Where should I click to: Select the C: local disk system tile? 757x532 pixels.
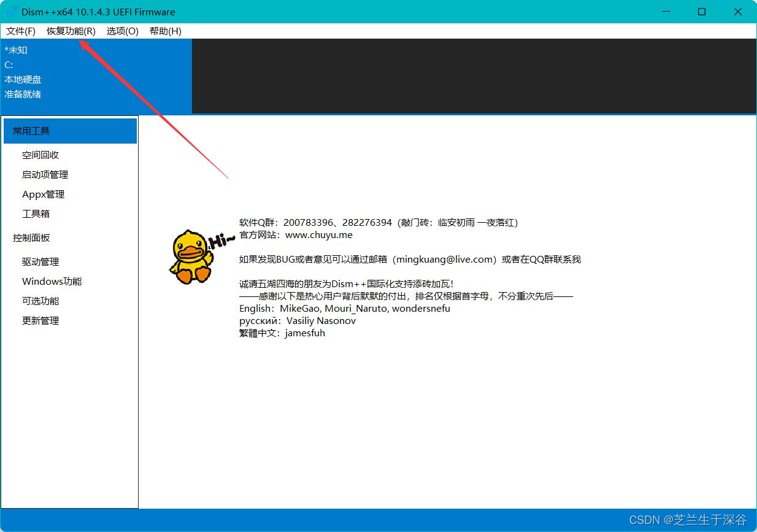click(x=96, y=76)
